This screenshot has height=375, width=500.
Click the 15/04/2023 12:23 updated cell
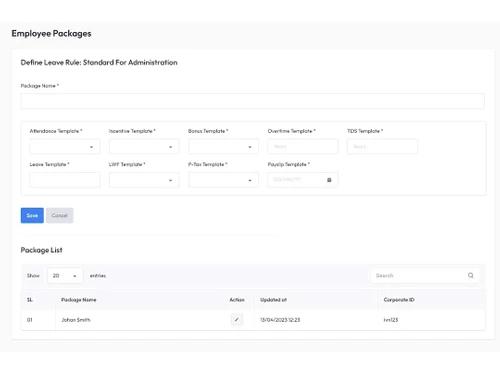[280, 320]
